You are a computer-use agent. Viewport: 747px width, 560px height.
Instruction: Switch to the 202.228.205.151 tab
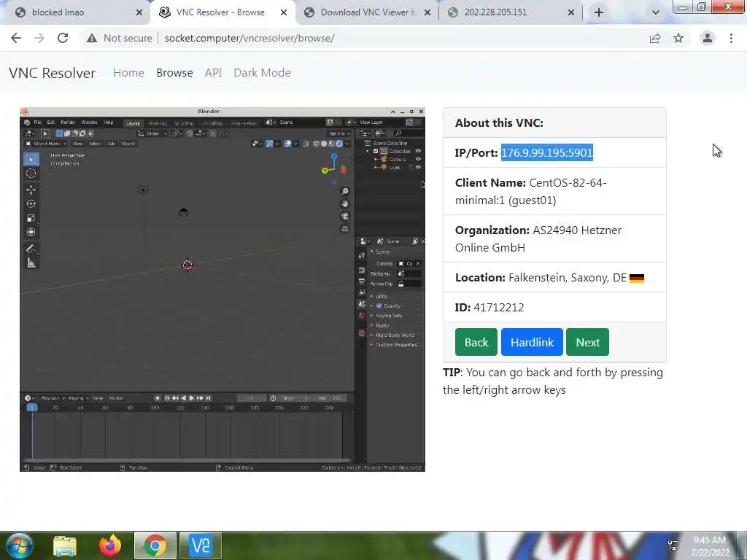pos(511,12)
